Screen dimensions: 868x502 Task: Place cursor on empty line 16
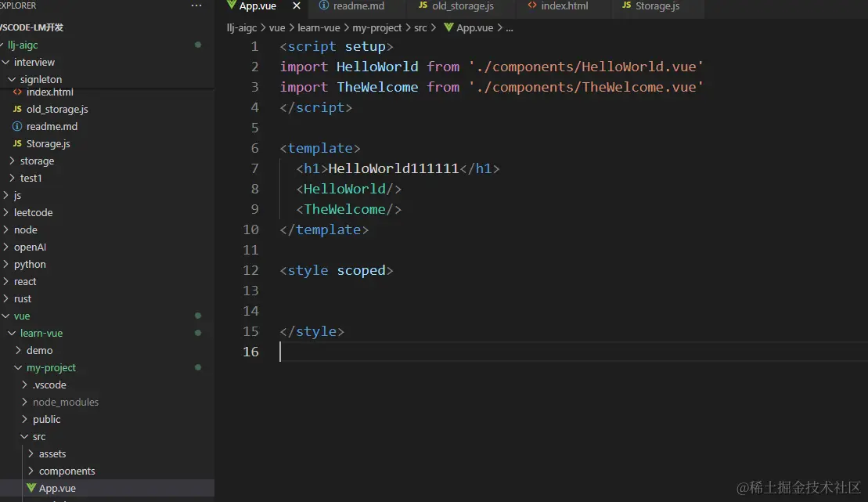click(x=574, y=352)
